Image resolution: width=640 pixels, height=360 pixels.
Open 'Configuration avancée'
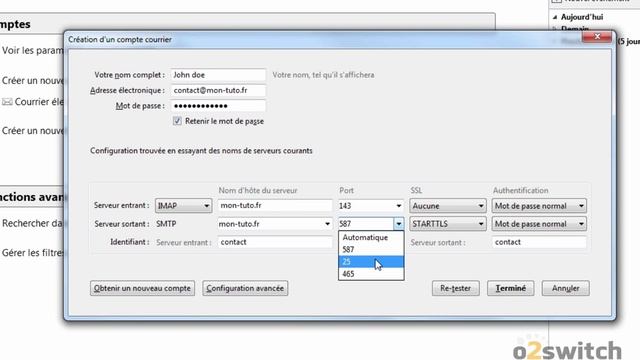tap(245, 288)
